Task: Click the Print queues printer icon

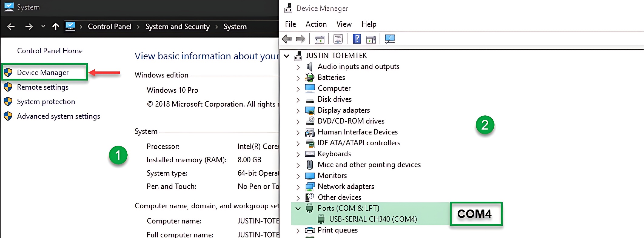Action: tap(310, 230)
